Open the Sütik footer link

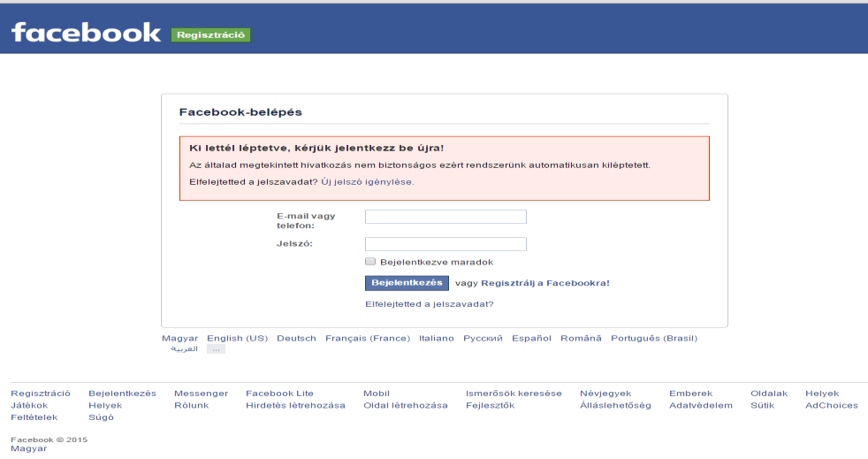coord(762,405)
